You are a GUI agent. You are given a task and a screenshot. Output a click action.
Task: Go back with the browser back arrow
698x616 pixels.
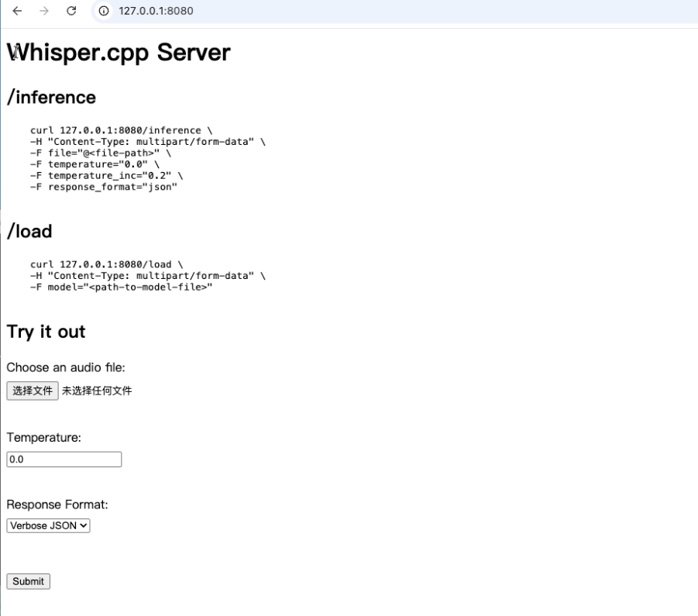coord(17,11)
